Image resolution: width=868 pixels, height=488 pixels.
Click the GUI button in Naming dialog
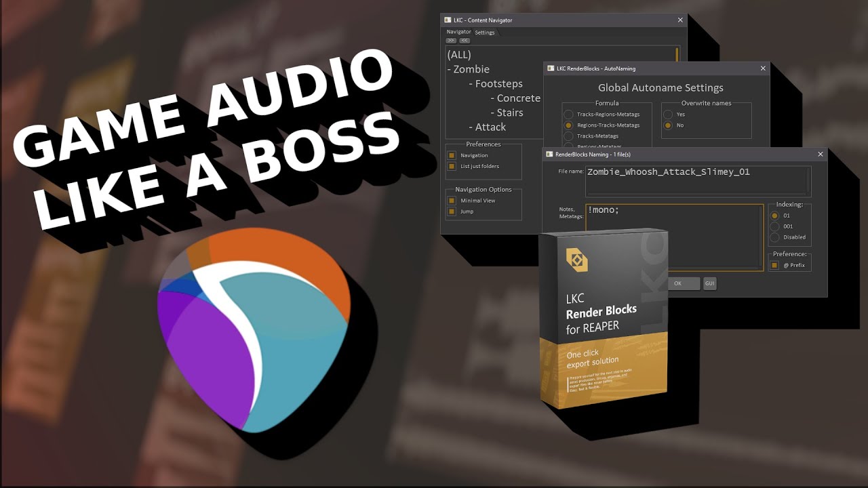(709, 283)
